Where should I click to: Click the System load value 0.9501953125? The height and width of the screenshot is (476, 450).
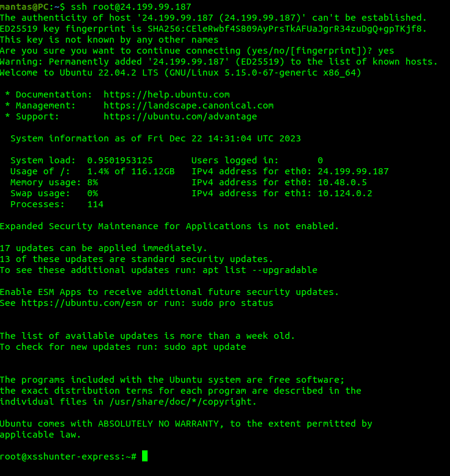pyautogui.click(x=120, y=160)
